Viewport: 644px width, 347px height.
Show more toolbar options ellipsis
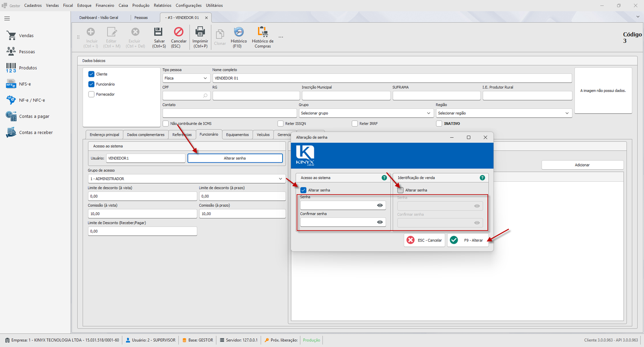pos(281,37)
